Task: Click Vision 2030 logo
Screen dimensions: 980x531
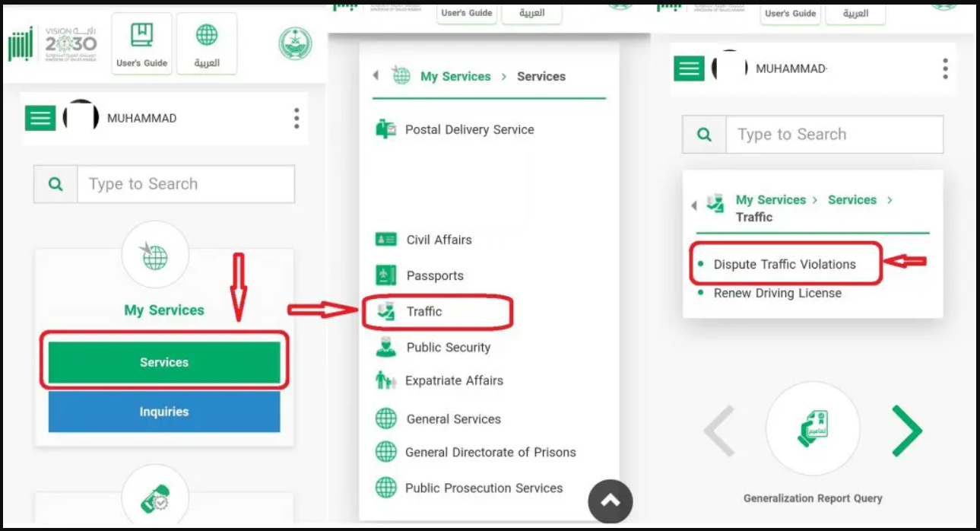Action: click(70, 44)
